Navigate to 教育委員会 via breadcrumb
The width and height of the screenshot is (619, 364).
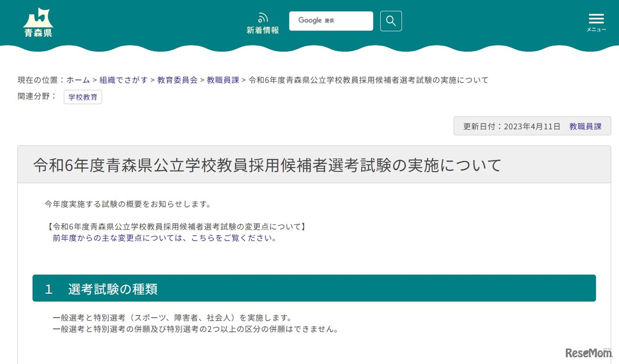177,80
